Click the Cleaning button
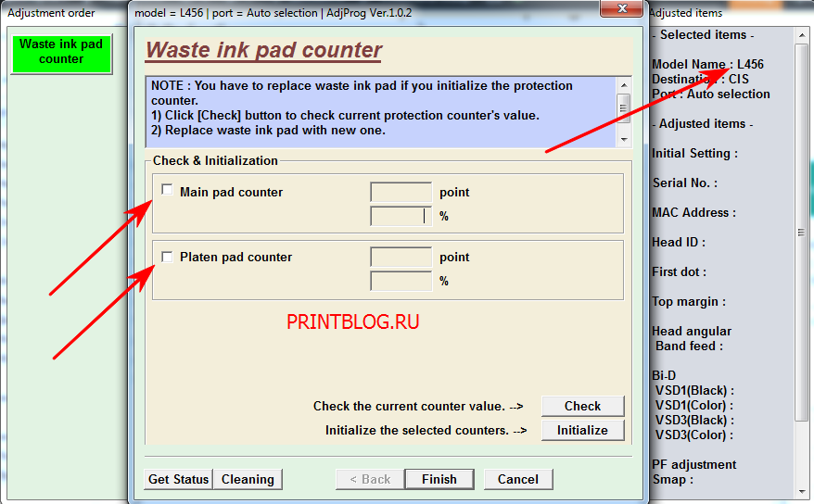 pyautogui.click(x=248, y=479)
